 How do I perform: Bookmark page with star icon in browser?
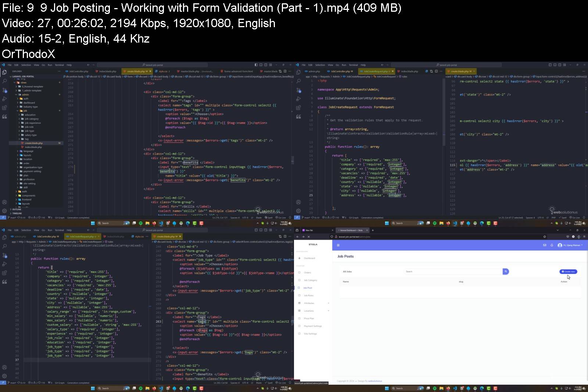coord(545,237)
